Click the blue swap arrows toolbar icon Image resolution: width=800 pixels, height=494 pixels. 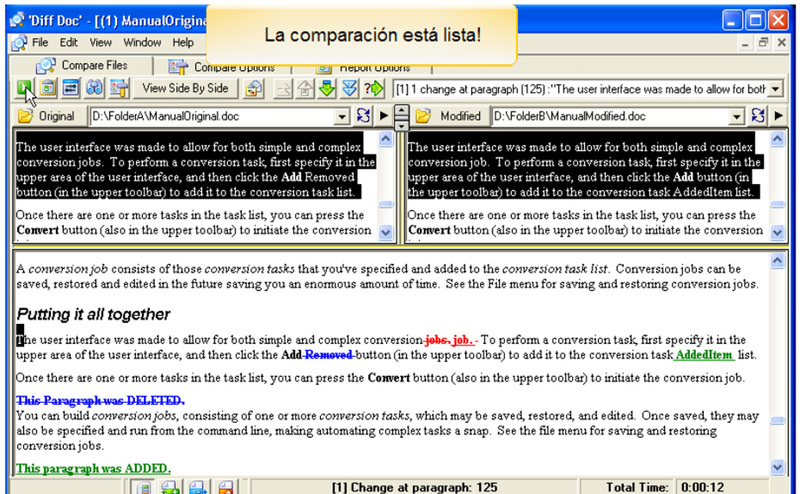[71, 88]
